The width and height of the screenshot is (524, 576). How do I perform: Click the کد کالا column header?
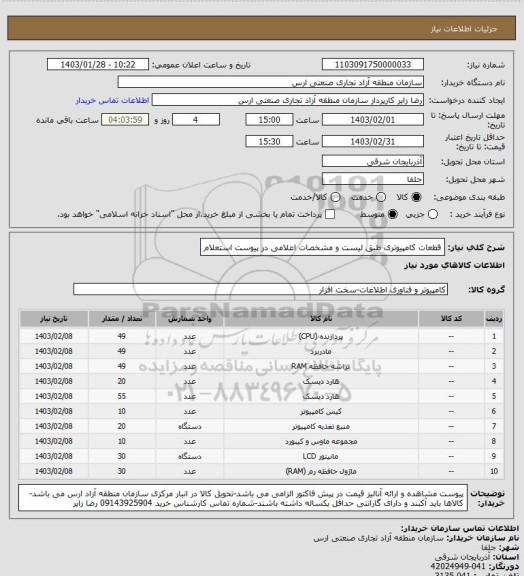pyautogui.click(x=451, y=318)
